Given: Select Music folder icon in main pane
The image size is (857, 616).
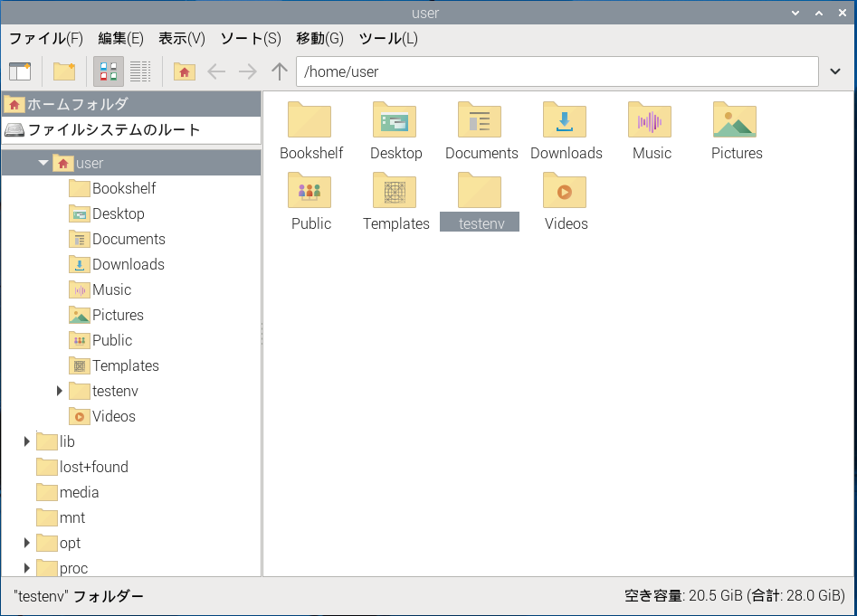Looking at the screenshot, I should coord(650,121).
